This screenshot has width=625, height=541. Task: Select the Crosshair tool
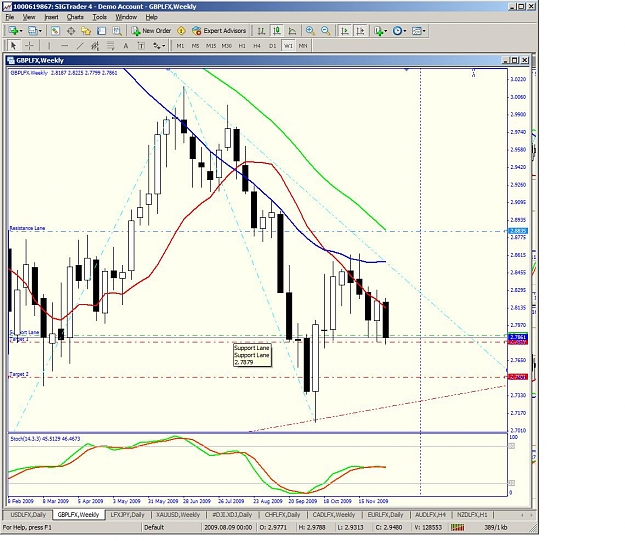(x=29, y=46)
